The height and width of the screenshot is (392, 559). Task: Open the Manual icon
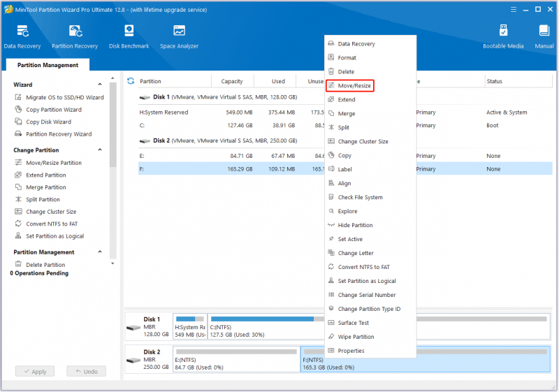click(544, 37)
